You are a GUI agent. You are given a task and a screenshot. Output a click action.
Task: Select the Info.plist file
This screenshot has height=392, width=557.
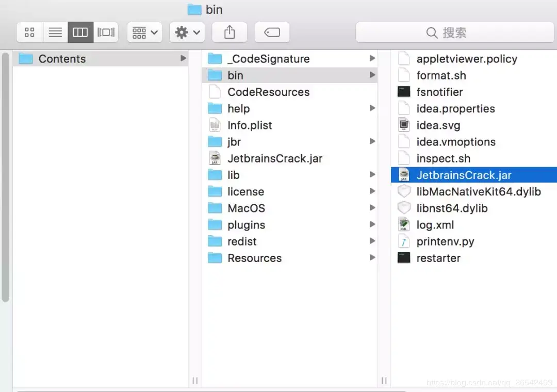[289, 125]
